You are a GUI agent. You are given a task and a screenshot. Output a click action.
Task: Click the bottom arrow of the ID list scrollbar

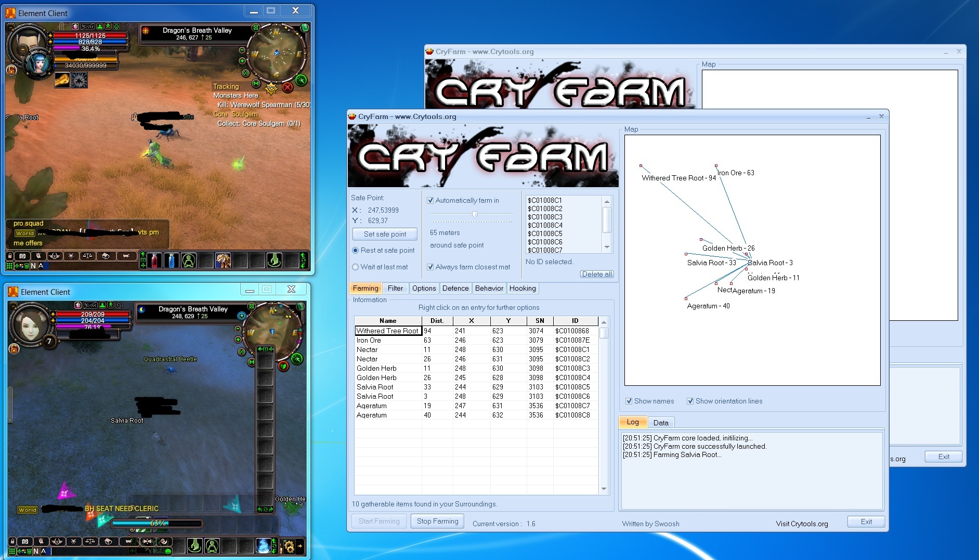607,248
